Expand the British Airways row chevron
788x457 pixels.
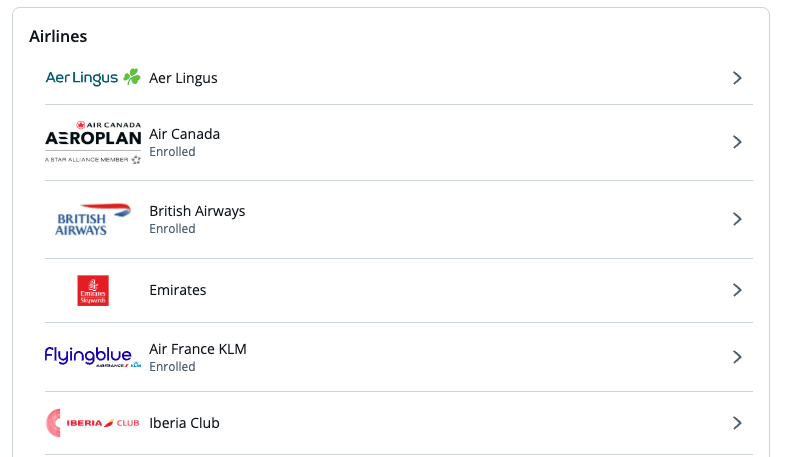pos(737,219)
